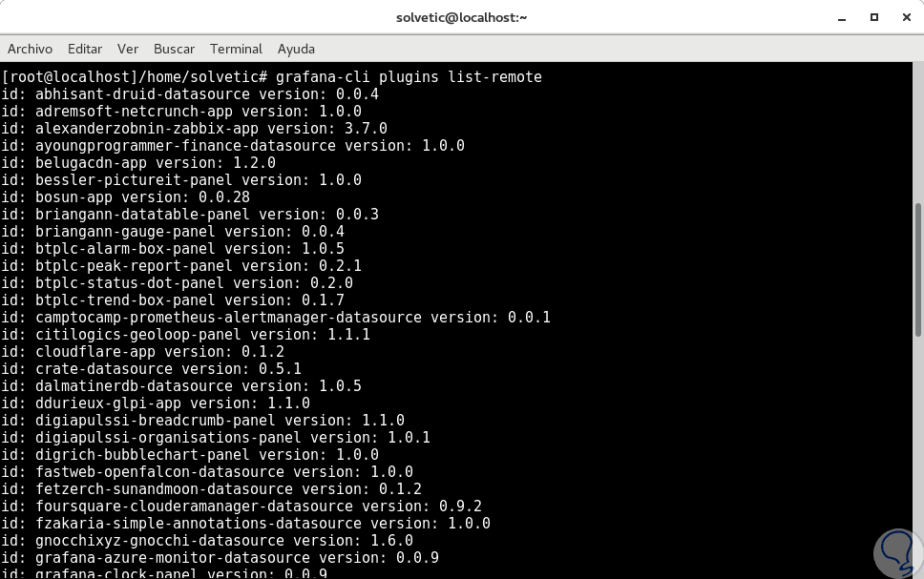Click the grafana-azure-monitor-datasource line
This screenshot has height=579, width=924.
point(220,557)
